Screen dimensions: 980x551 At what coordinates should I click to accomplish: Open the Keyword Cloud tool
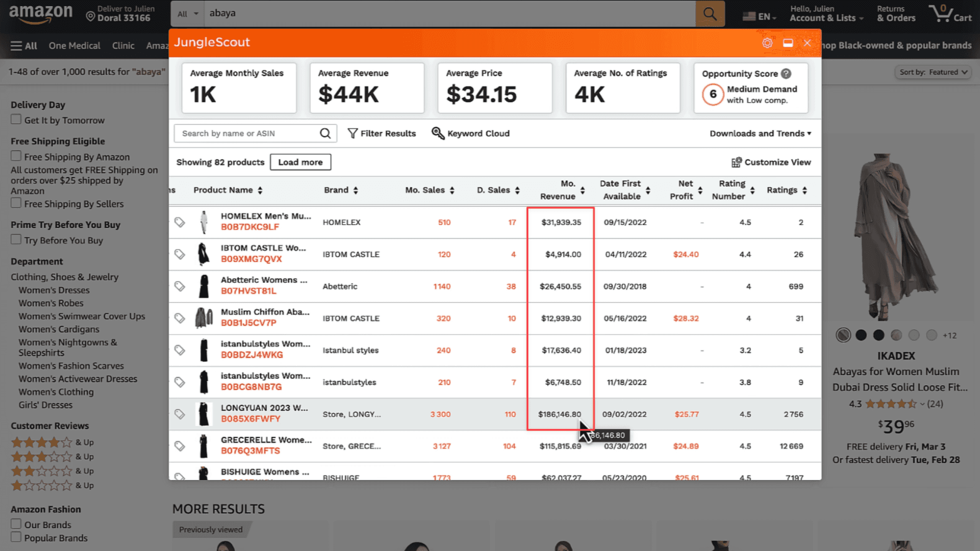[471, 133]
